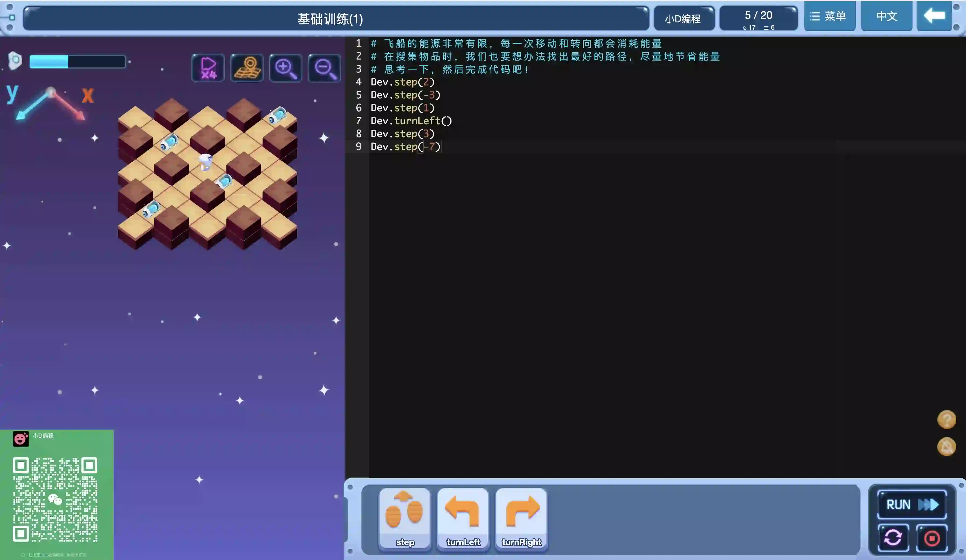The width and height of the screenshot is (966, 560).
Task: Insert the step command block
Action: coord(404,518)
